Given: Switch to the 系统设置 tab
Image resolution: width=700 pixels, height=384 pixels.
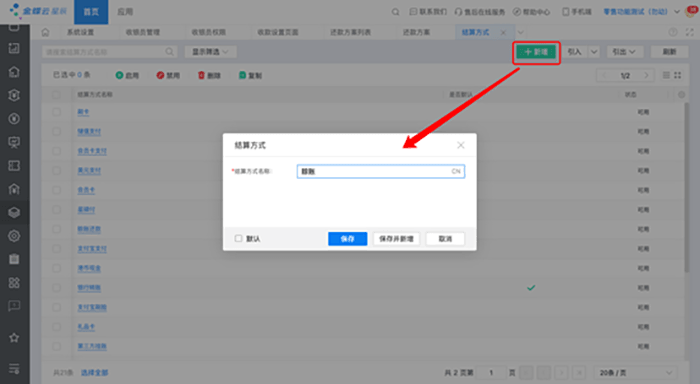Looking at the screenshot, I should point(80,32).
